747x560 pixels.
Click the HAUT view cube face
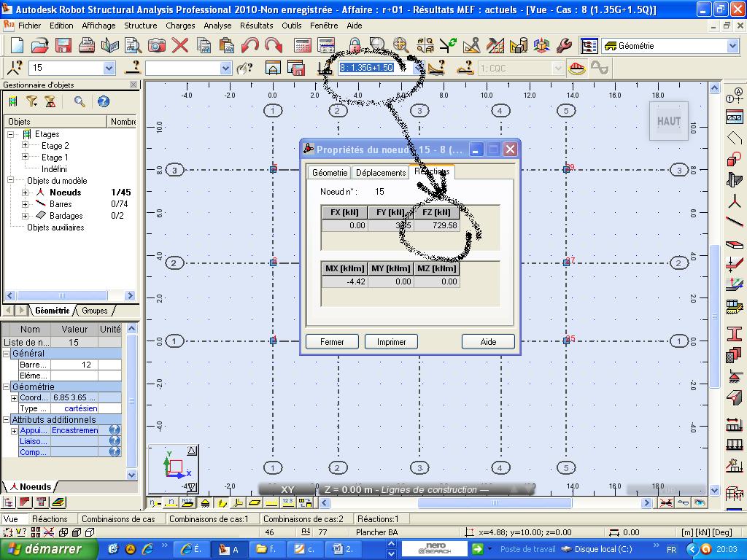tap(669, 121)
